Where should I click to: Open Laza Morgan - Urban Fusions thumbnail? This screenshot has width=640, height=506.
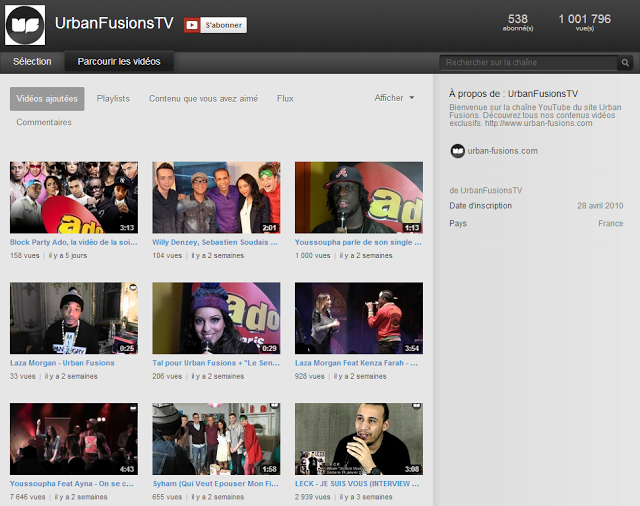pyautogui.click(x=74, y=318)
